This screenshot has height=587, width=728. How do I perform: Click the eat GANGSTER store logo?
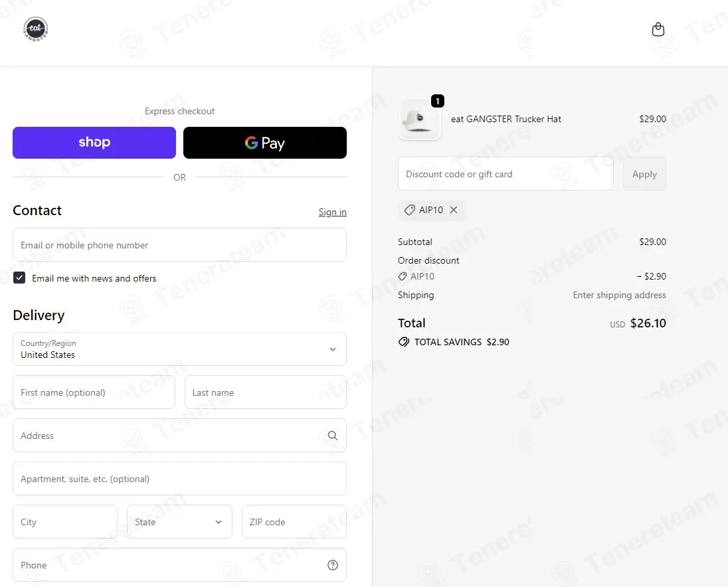pos(36,29)
